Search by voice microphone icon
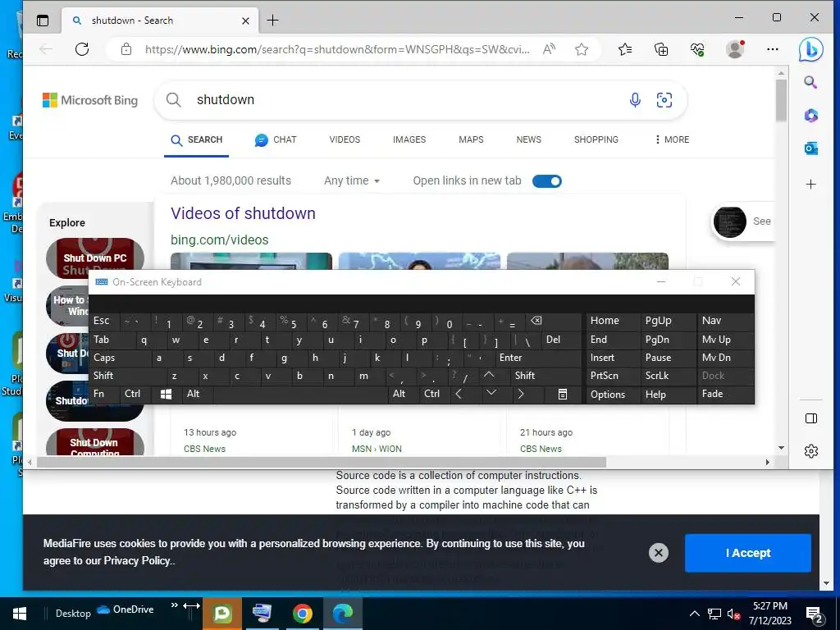The width and height of the screenshot is (840, 630). (x=635, y=99)
